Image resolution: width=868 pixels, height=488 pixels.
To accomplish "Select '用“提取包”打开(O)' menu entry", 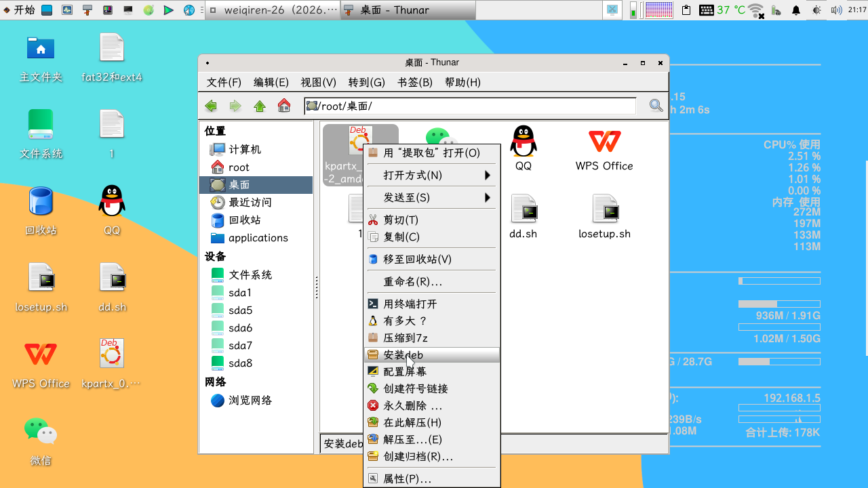I will tap(432, 152).
